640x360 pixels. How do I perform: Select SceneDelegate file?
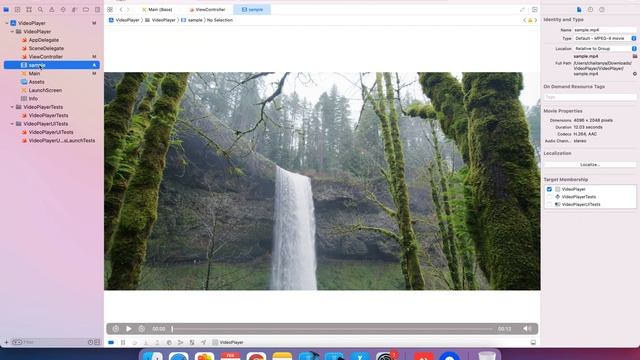(46, 48)
